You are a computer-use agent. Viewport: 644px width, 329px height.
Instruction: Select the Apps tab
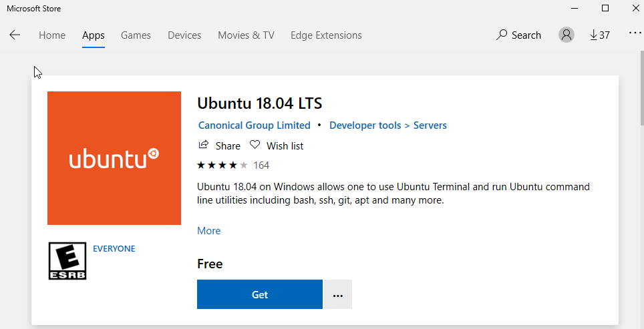[x=94, y=35]
